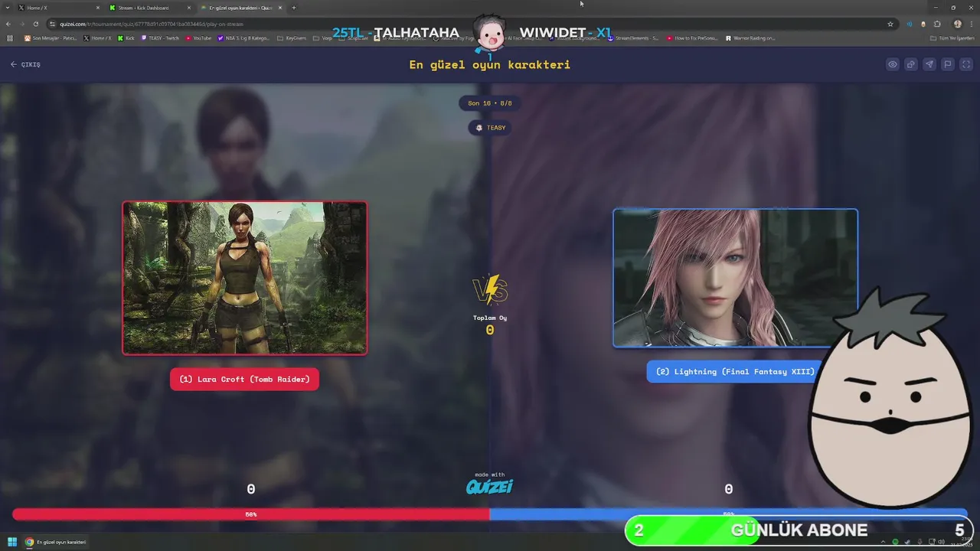
Task: Open the Chrome profile avatar
Action: 957,24
